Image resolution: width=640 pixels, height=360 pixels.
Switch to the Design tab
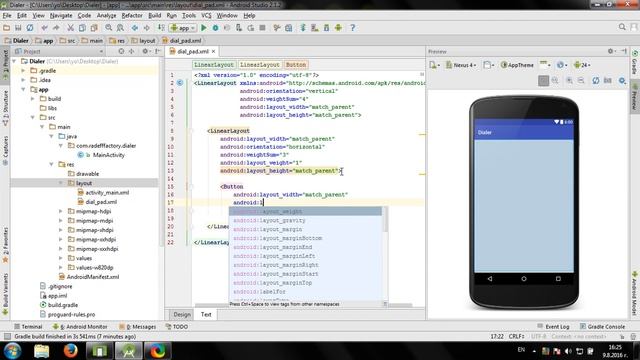[182, 314]
